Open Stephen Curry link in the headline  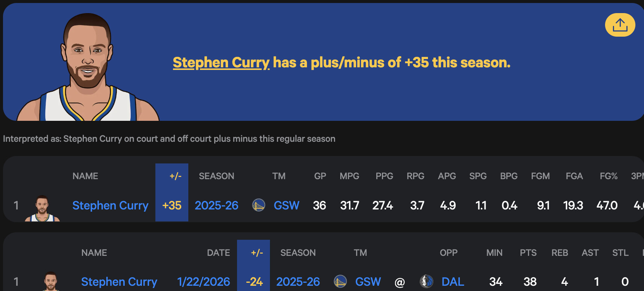tap(221, 62)
